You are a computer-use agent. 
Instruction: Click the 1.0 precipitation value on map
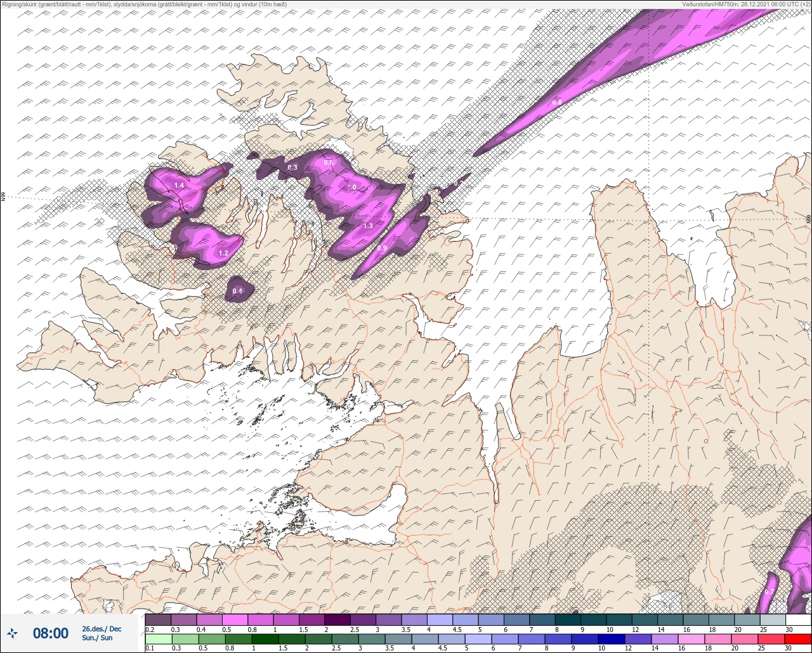pyautogui.click(x=352, y=188)
